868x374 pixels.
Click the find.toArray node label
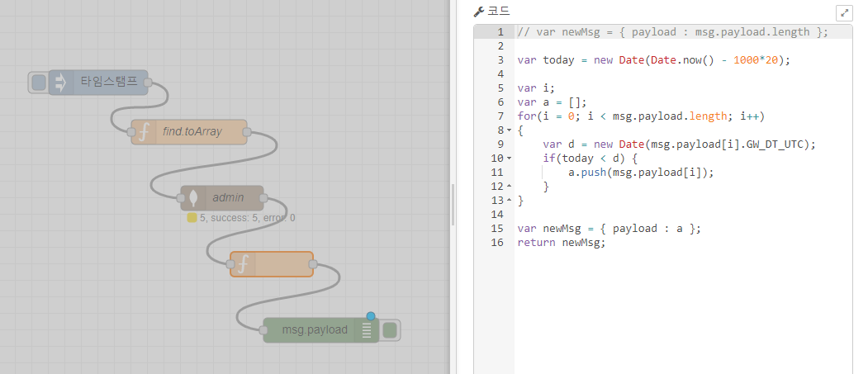point(192,131)
